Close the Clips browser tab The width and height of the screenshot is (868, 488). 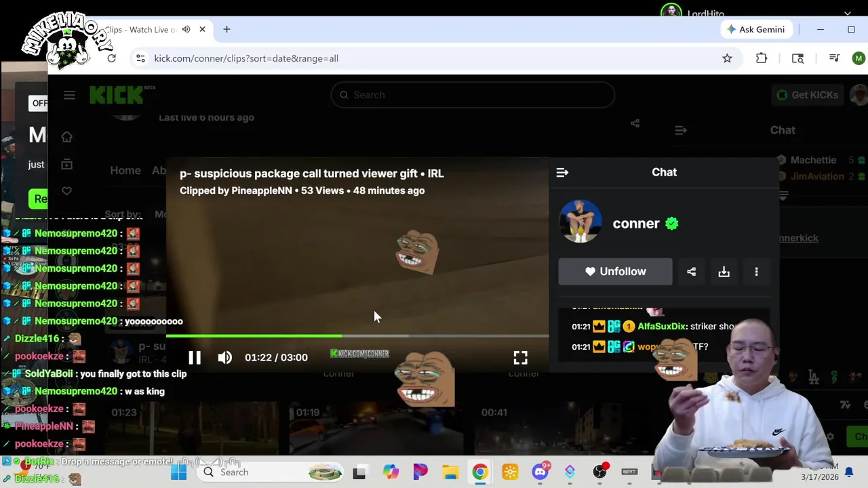[x=203, y=29]
